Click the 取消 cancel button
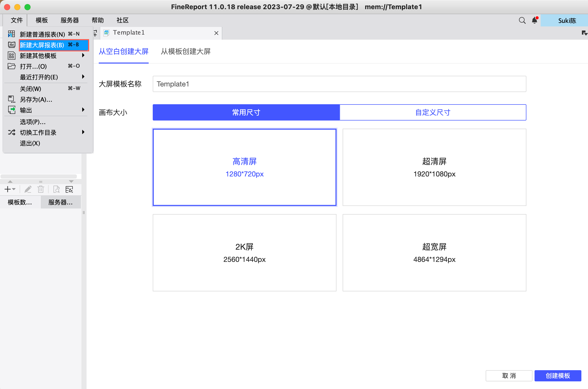Viewport: 588px width, 389px height. pos(509,376)
